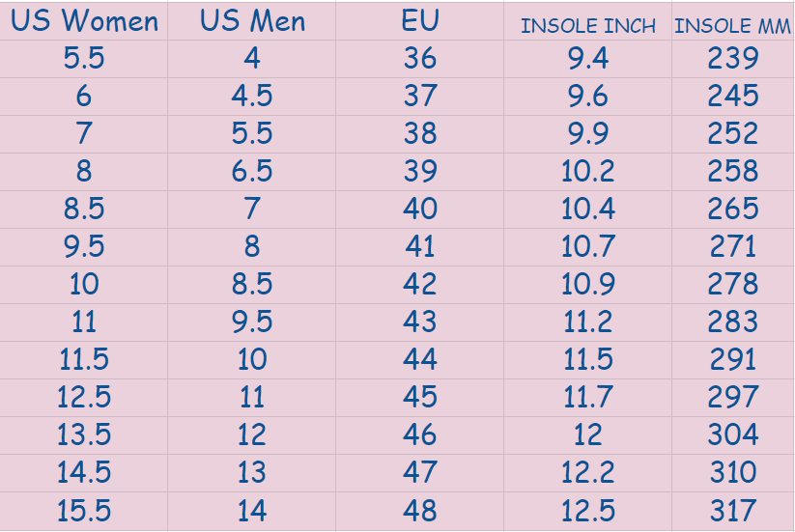Click the US Men column header
795x532 pixels.
(252, 21)
